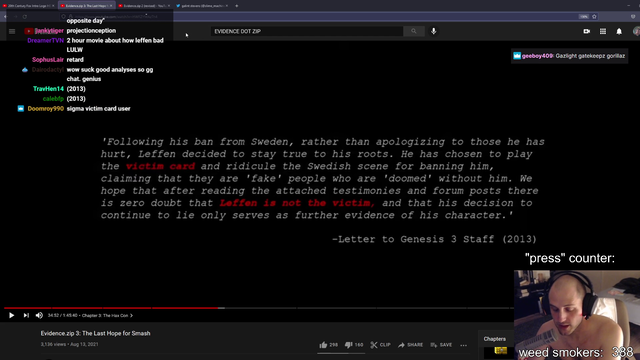Click the 34:52 / 1:45:40 time display
Image resolution: width=640 pixels, height=360 pixels.
click(63, 316)
